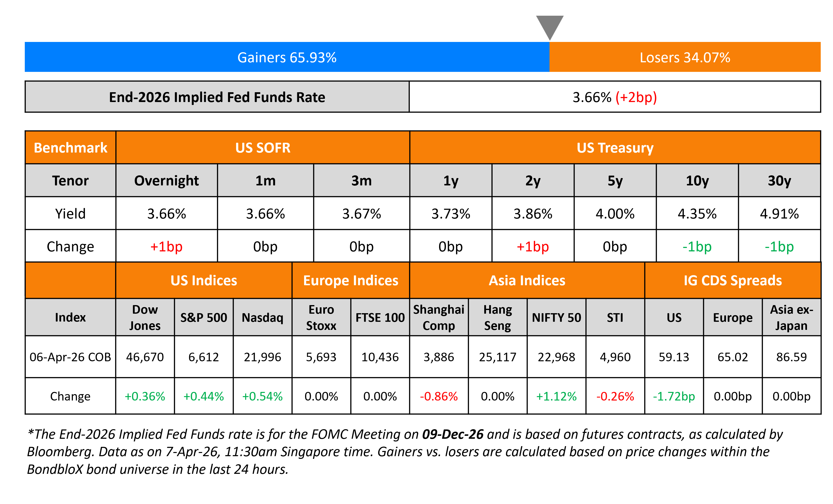Click the blue Gainers 65.93% bar segment
This screenshot has width=833, height=504.
(287, 57)
